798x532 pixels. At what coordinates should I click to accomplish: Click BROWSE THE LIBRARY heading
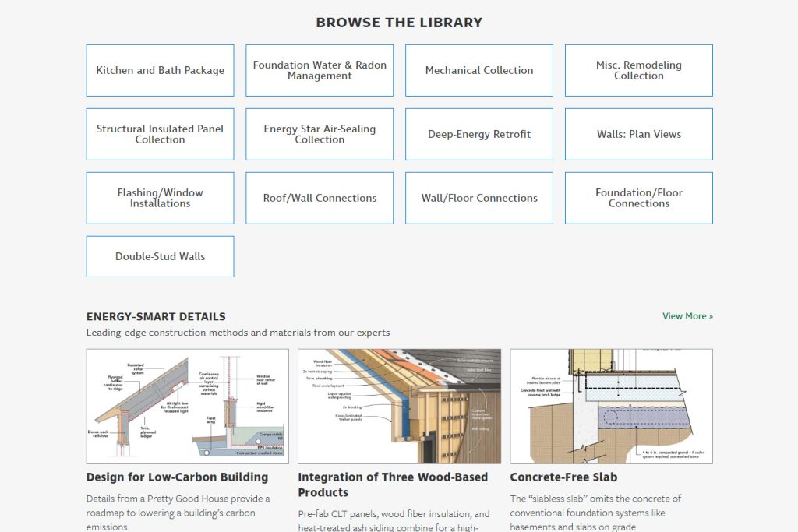pyautogui.click(x=399, y=23)
